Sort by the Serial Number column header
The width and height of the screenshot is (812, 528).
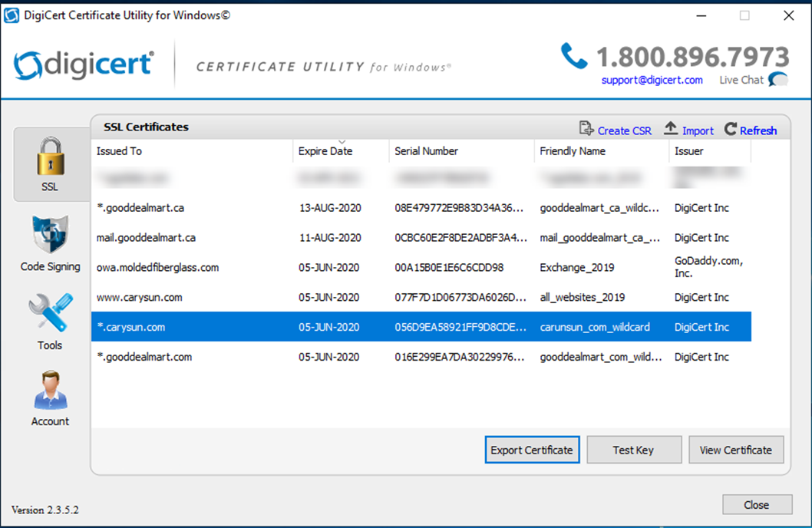point(461,151)
